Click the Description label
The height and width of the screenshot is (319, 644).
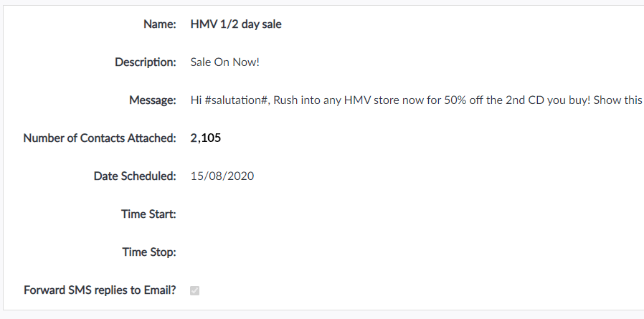coord(145,62)
